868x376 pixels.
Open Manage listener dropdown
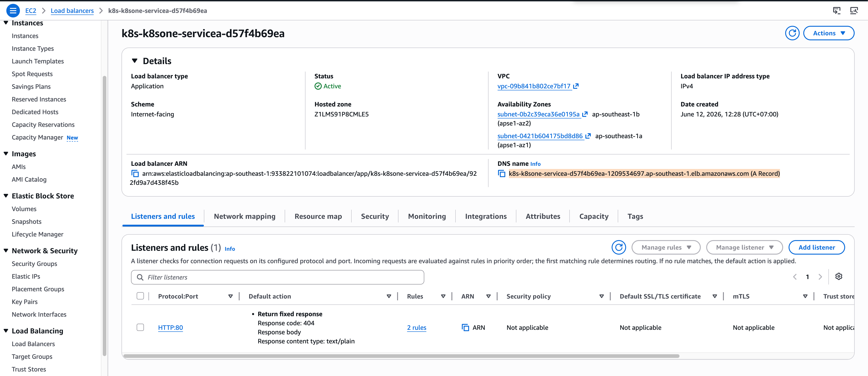point(744,247)
